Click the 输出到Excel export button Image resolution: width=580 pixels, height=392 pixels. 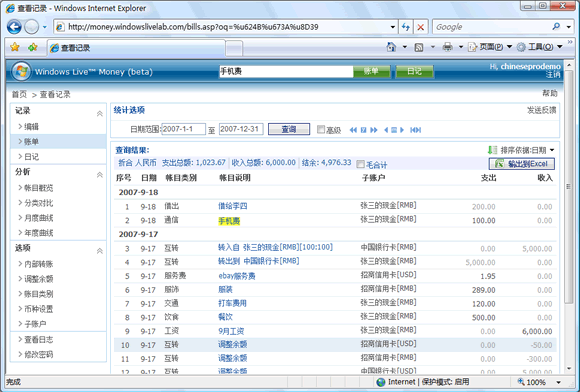(x=522, y=163)
